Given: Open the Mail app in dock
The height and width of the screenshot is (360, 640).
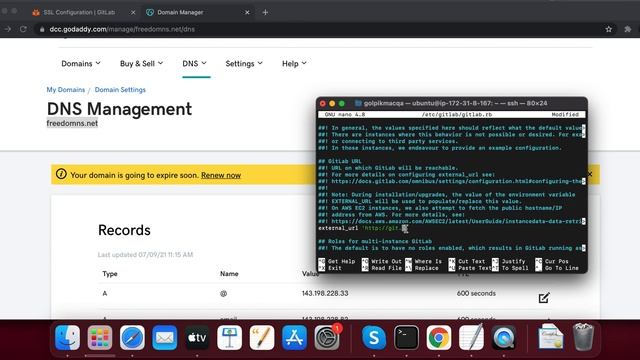Looking at the screenshot, I should [x=164, y=338].
